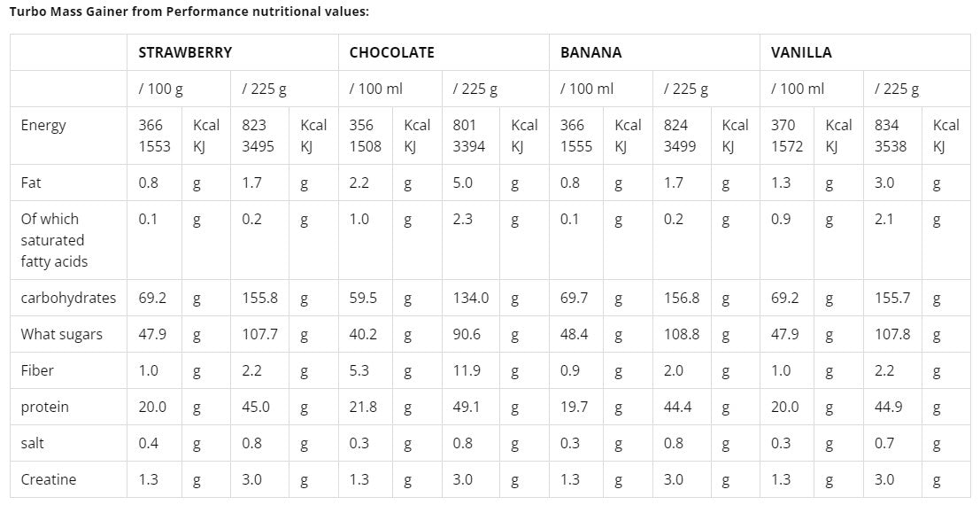Screen dimensions: 980x505
Task: Select the 834 / 3538 vanilla energy cell
Action: 890,136
